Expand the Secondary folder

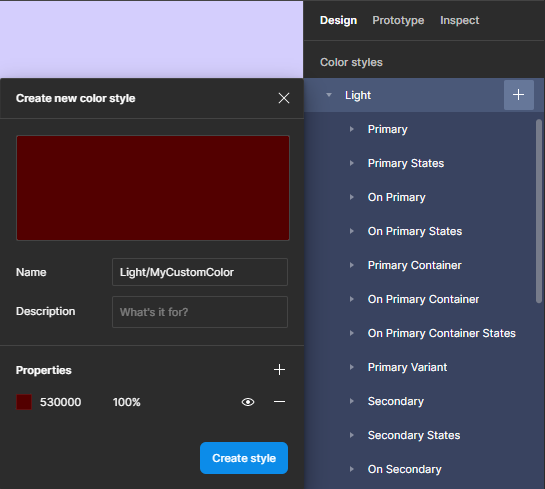352,401
